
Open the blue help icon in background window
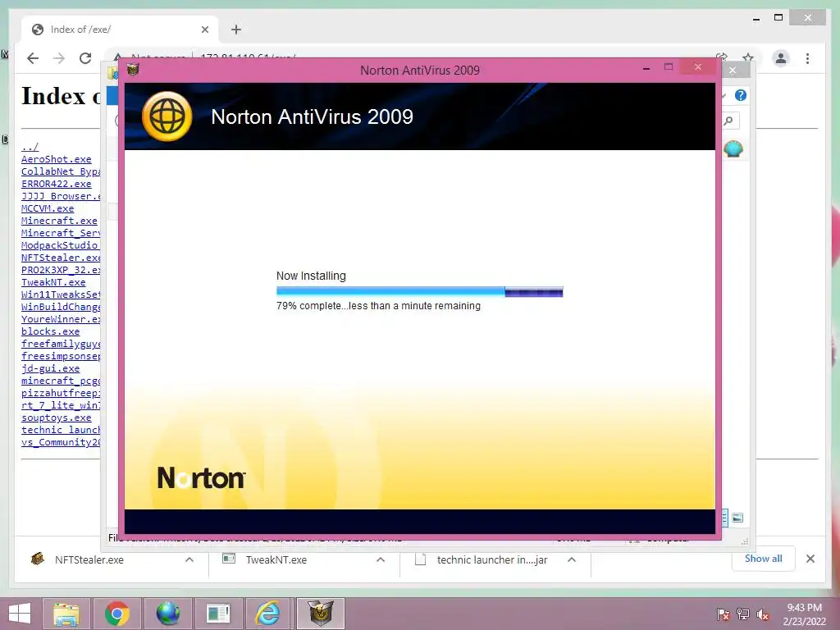pyautogui.click(x=741, y=95)
